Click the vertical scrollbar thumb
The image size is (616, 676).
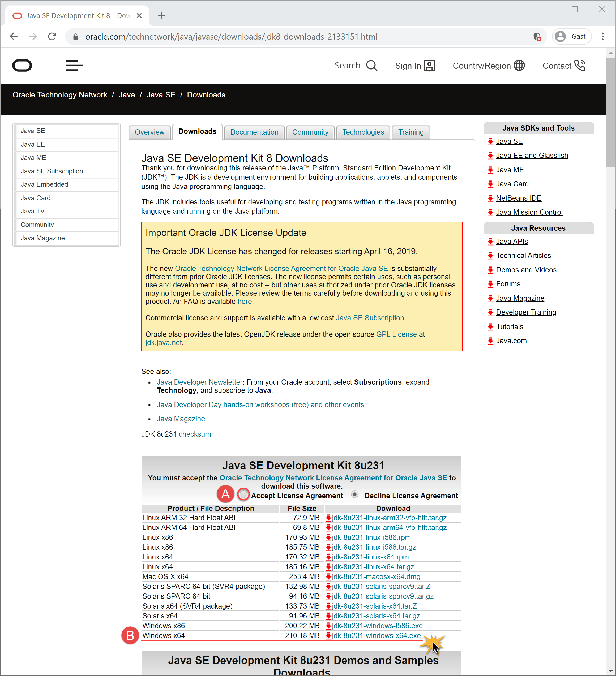pyautogui.click(x=611, y=112)
